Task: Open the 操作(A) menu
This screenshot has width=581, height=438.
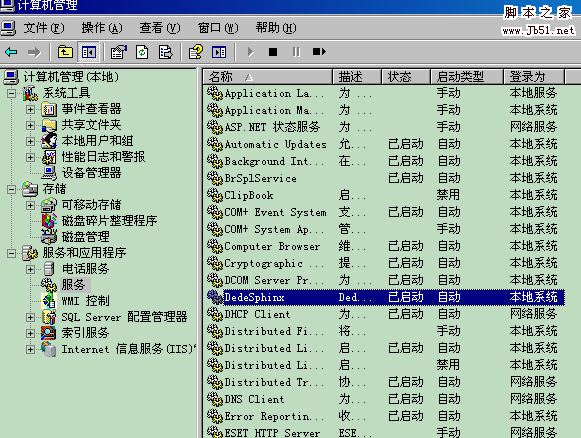Action: pos(102,28)
